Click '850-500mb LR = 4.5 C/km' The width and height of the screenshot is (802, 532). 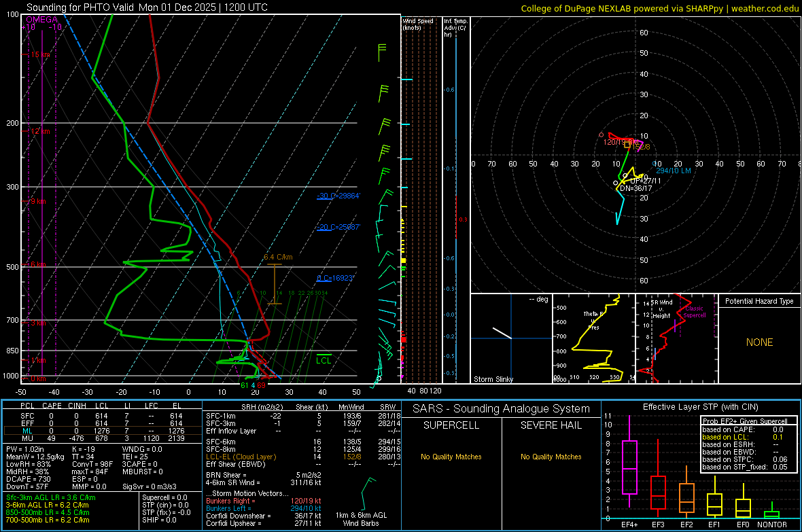[x=48, y=512]
